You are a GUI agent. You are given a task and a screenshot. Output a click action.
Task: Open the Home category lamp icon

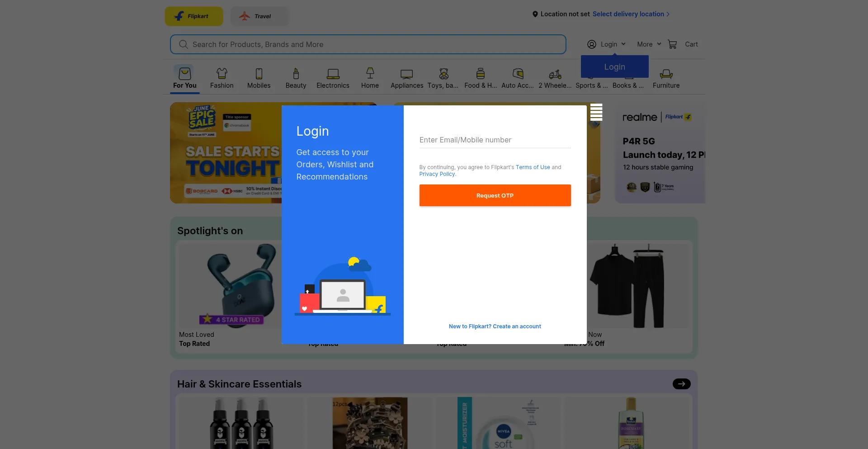click(x=370, y=73)
